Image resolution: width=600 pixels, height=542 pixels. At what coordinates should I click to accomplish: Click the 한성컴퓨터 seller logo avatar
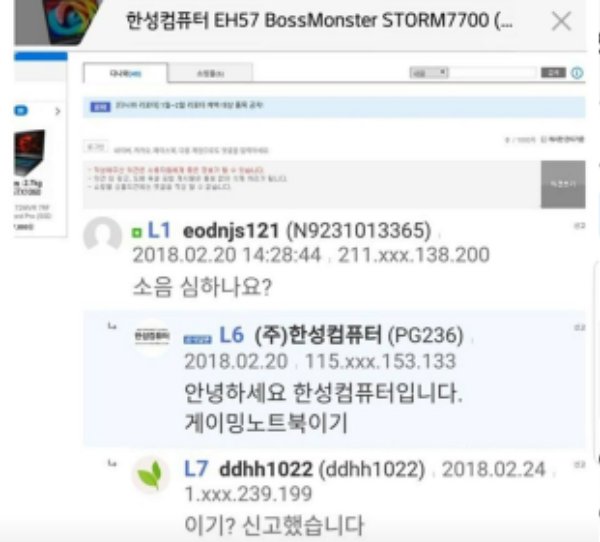(x=152, y=337)
